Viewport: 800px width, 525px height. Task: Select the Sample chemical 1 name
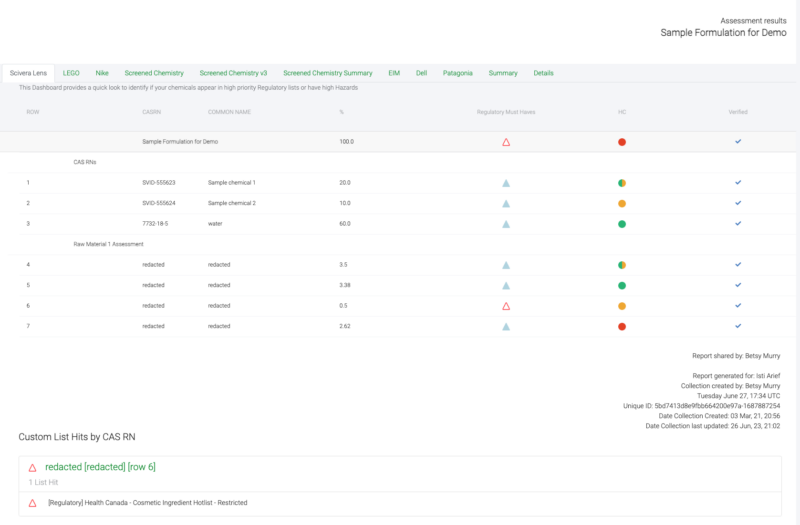(232, 183)
